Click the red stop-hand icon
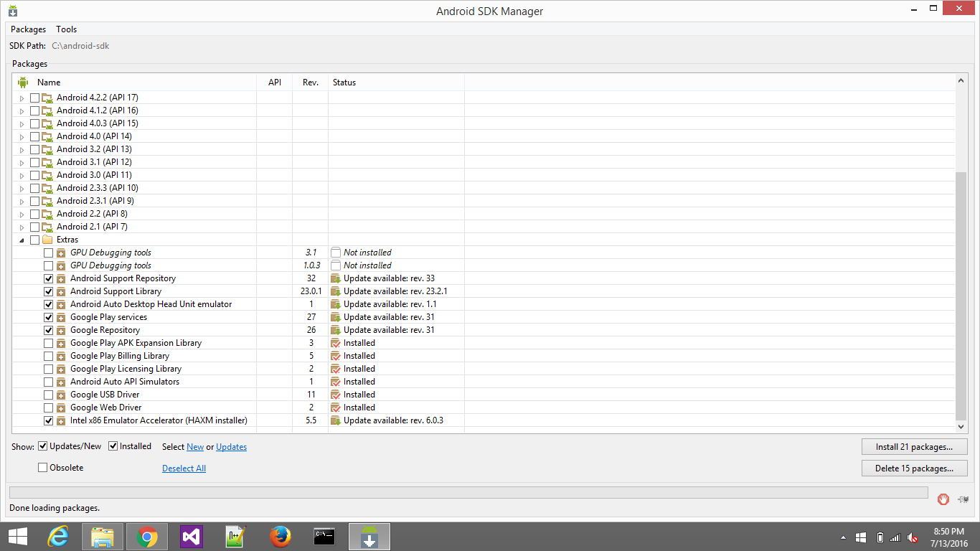The width and height of the screenshot is (980, 551). click(x=943, y=499)
